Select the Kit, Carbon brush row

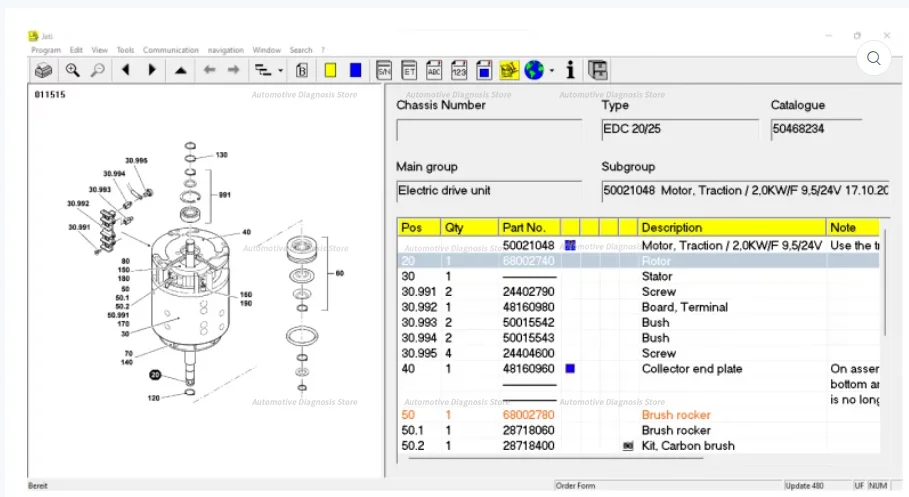pos(638,446)
